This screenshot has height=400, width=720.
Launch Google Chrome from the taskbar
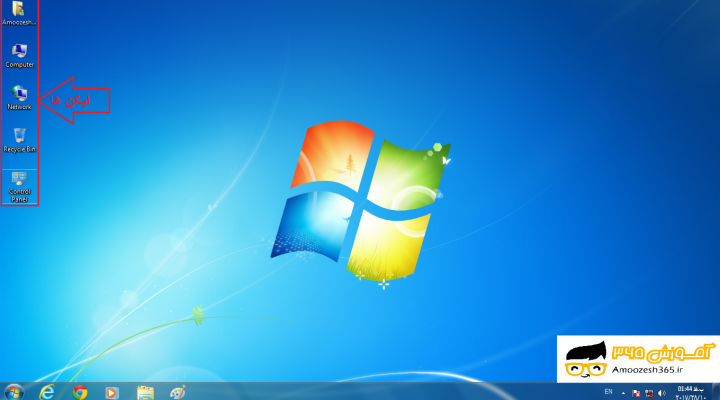click(80, 393)
